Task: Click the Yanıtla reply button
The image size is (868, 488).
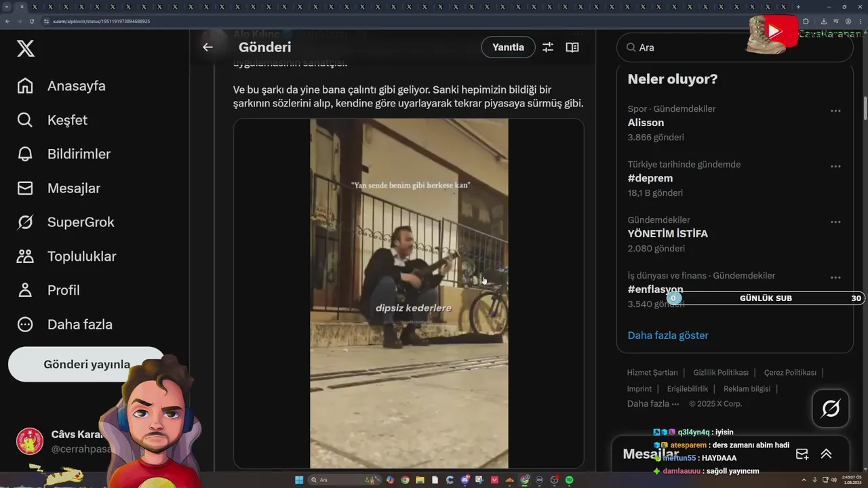Action: [x=508, y=47]
